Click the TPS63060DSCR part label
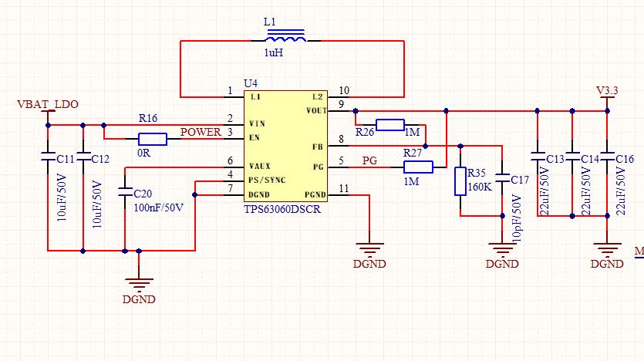Image resolution: width=644 pixels, height=361 pixels. click(282, 210)
